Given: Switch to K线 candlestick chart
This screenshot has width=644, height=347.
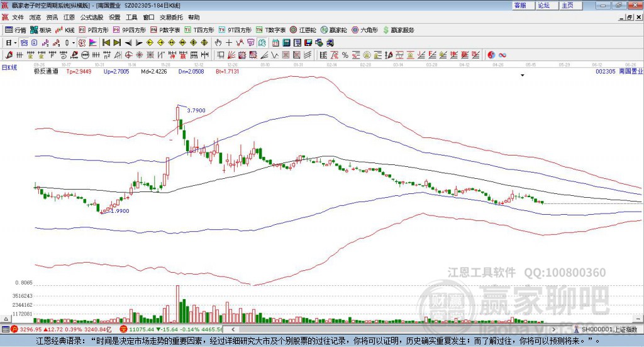Looking at the screenshot, I should click(x=65, y=30).
